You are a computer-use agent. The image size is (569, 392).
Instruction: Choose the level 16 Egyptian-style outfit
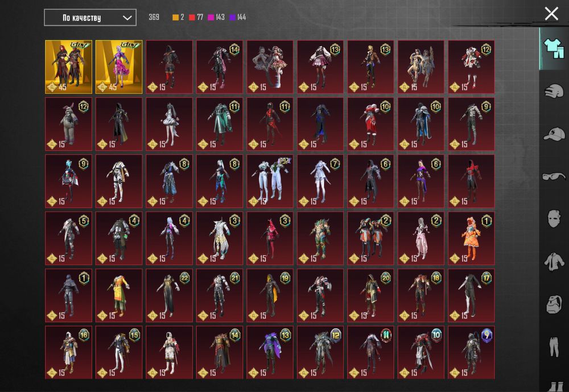coord(69,352)
